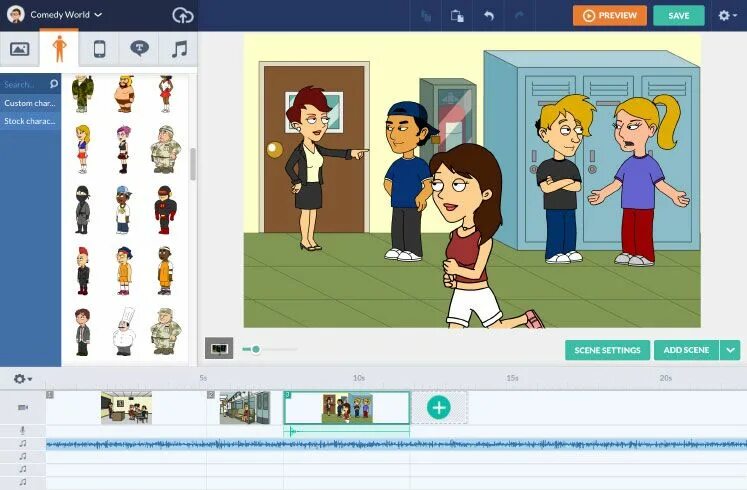The width and height of the screenshot is (747, 490).
Task: Click the first music track note icon
Action: (23, 444)
